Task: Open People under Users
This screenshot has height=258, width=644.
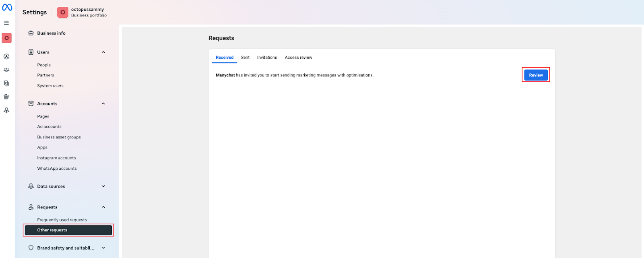Action: (x=44, y=65)
